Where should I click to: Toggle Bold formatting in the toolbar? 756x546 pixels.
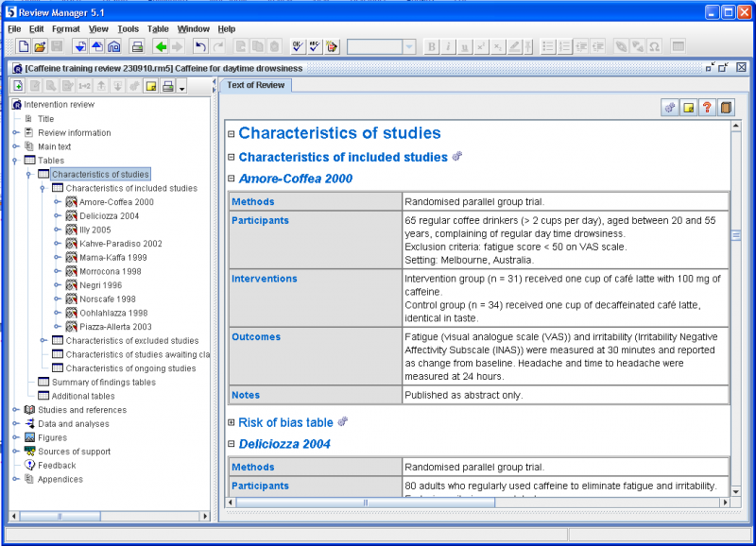tap(432, 46)
